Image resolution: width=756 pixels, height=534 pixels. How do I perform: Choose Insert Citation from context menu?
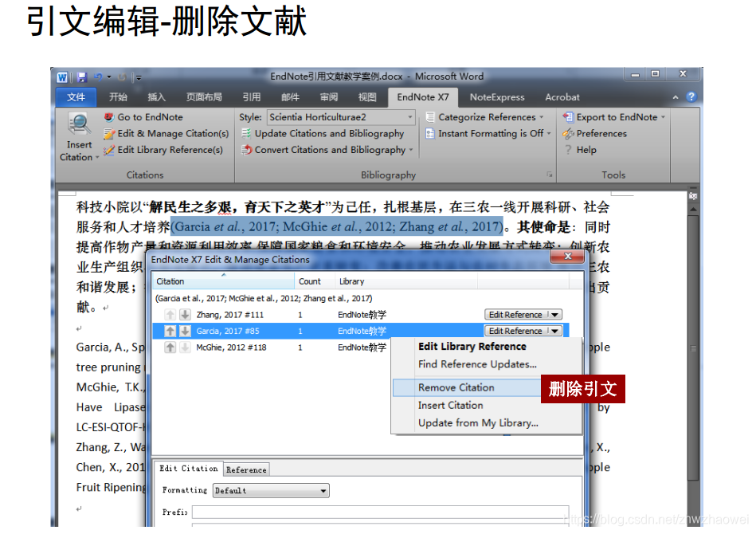click(x=487, y=406)
